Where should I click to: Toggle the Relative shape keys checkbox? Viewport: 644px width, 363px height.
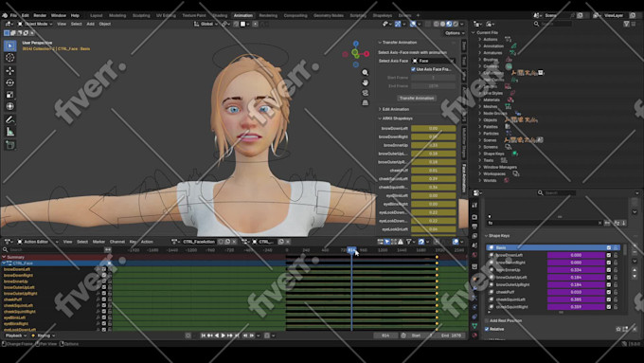[x=487, y=329]
